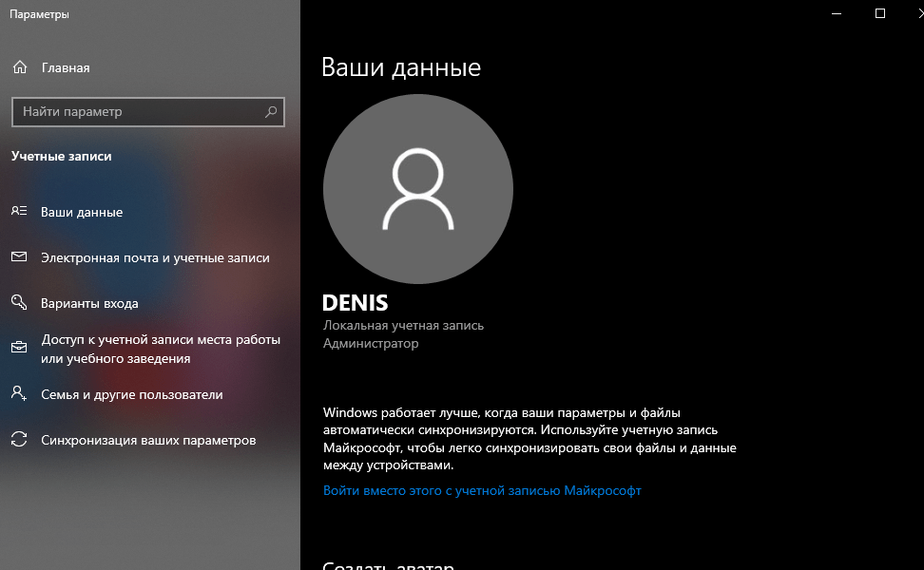Click the Home house icon
Screen dimensions: 924x570
point(19,67)
